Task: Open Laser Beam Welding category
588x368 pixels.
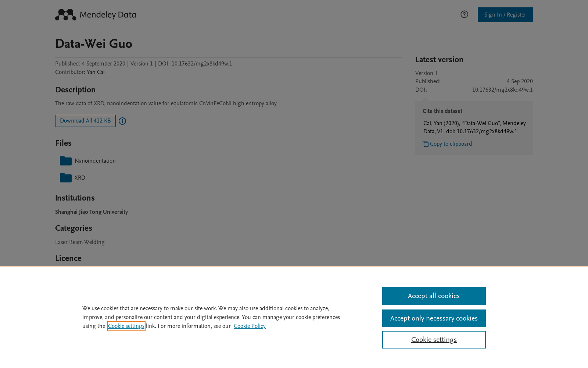Action: pyautogui.click(x=80, y=242)
